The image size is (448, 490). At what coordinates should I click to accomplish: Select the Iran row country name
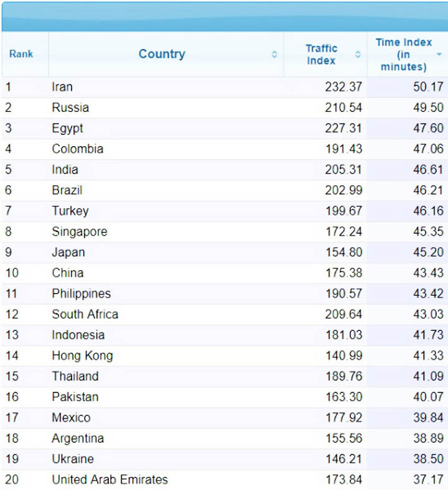pos(62,87)
